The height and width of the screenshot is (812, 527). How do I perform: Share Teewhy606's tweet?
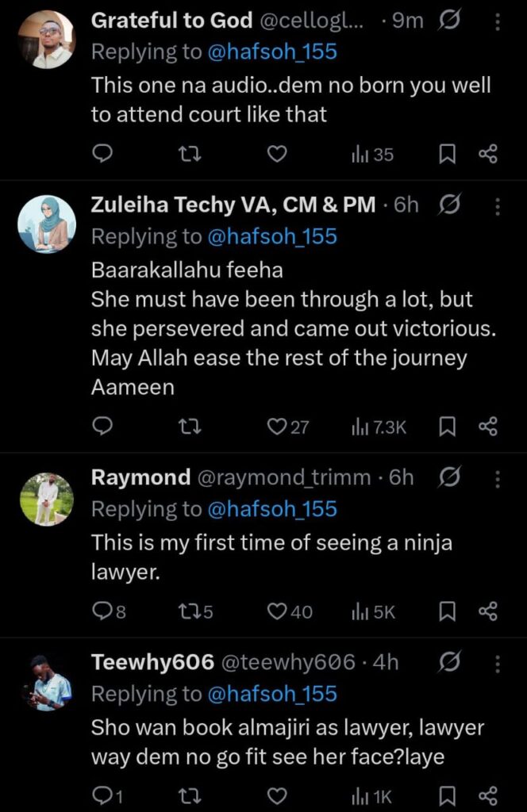(x=488, y=796)
